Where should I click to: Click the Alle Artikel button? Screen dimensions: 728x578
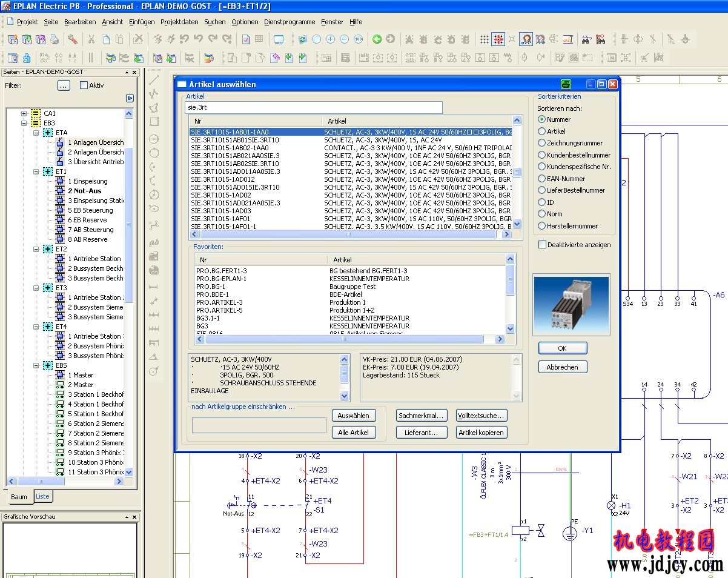point(353,433)
